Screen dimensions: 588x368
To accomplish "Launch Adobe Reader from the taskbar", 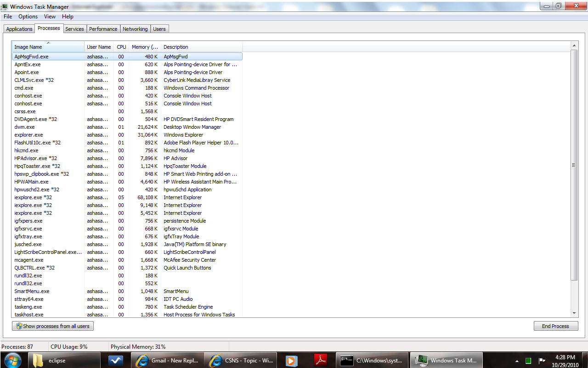I will click(x=320, y=361).
